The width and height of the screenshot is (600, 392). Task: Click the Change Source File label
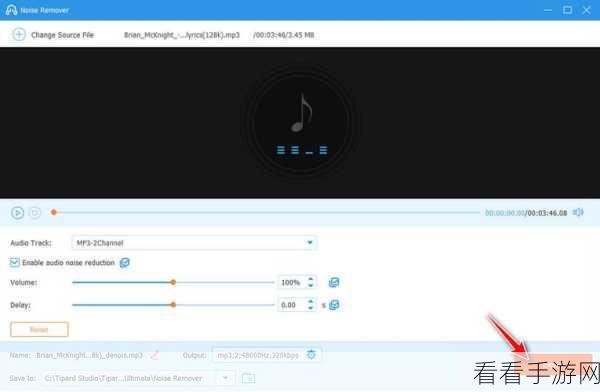pyautogui.click(x=62, y=35)
